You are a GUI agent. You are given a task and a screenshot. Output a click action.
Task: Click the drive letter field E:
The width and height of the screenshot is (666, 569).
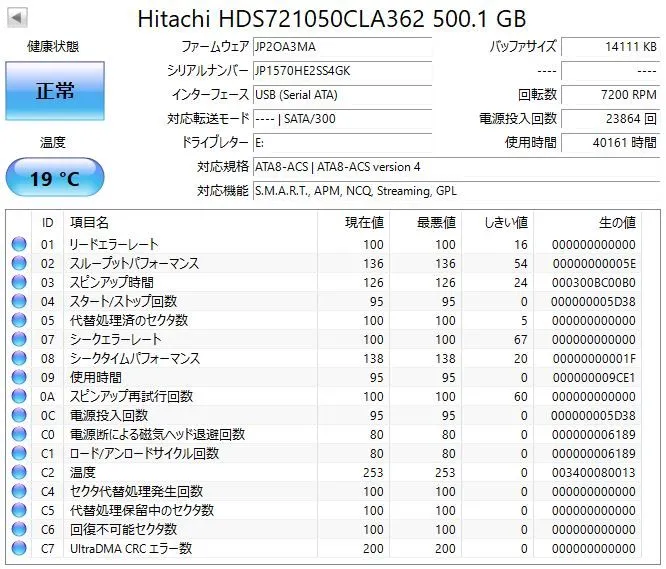[342, 143]
